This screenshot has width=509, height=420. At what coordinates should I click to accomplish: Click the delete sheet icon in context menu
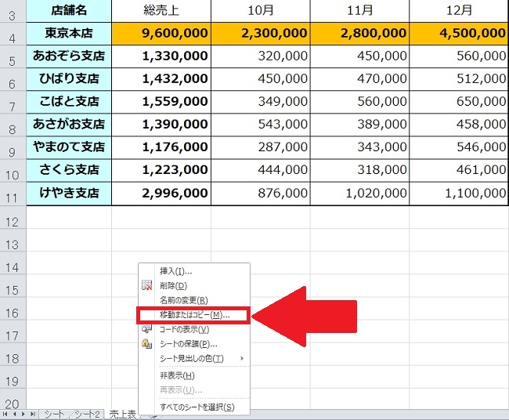(146, 286)
